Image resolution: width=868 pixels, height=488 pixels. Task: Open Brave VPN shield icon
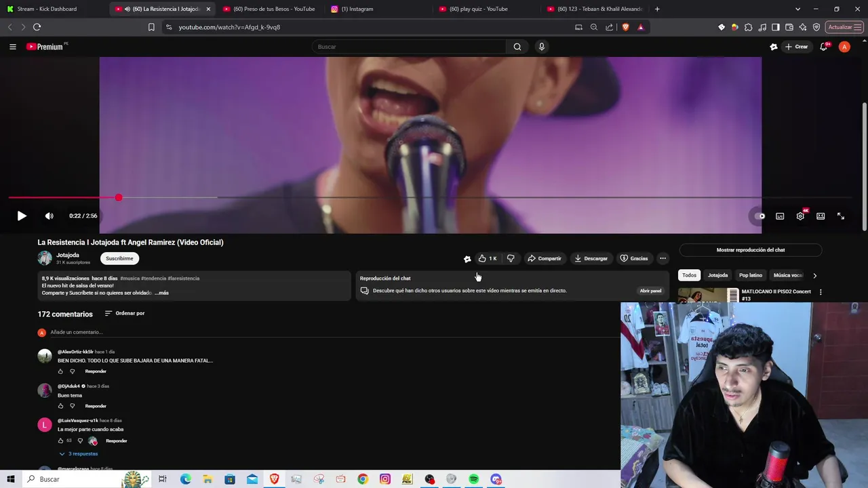[816, 27]
